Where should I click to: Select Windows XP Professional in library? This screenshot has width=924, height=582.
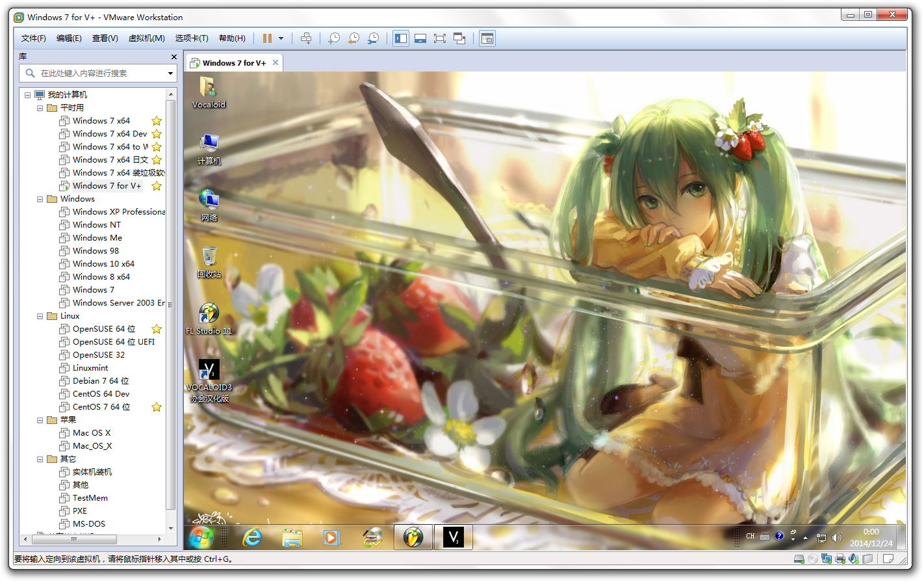tap(112, 212)
